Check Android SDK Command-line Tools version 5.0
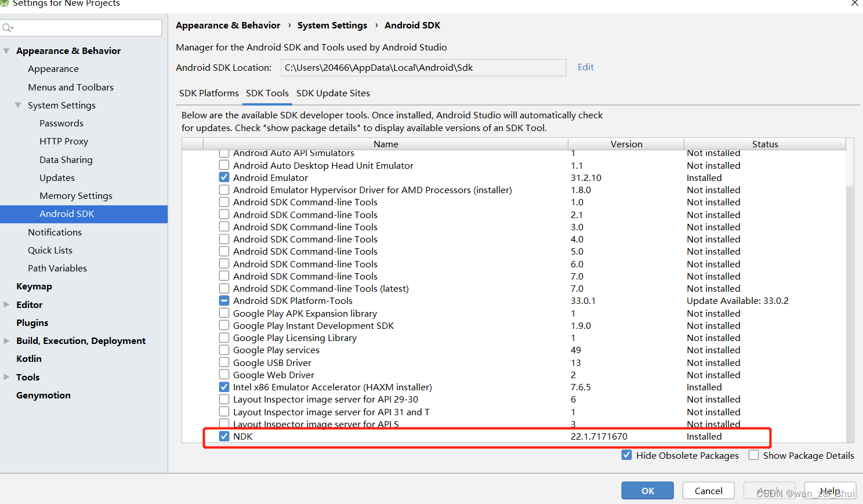 click(x=224, y=251)
